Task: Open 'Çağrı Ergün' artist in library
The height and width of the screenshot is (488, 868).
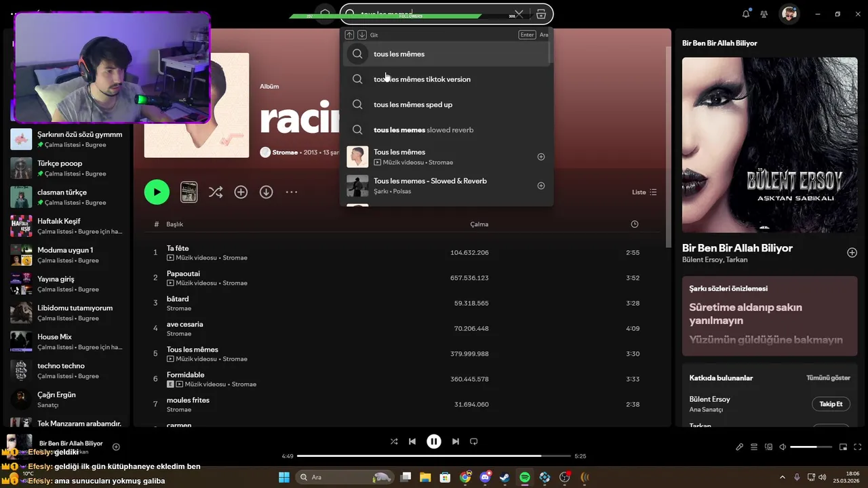Action: (x=68, y=399)
